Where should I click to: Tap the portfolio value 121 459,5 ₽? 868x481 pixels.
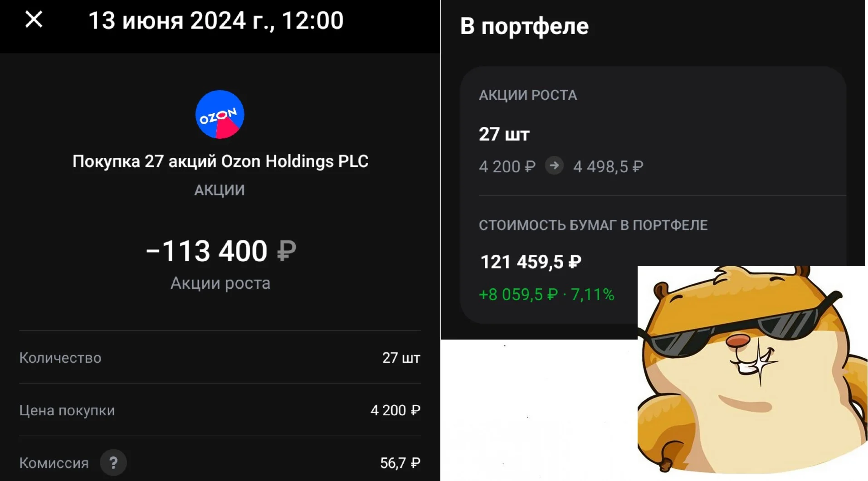(x=531, y=262)
